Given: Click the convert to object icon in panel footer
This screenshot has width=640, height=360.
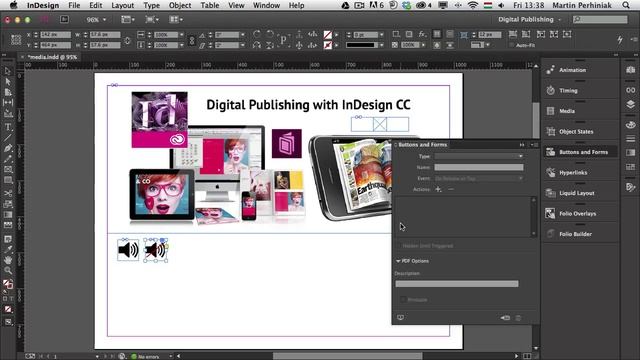Looking at the screenshot, I should point(505,318).
